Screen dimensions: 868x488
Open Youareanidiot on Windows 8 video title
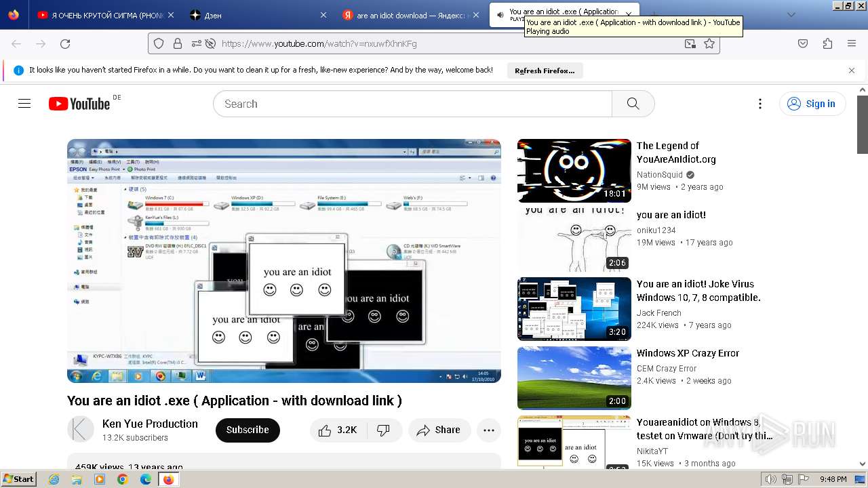point(705,429)
